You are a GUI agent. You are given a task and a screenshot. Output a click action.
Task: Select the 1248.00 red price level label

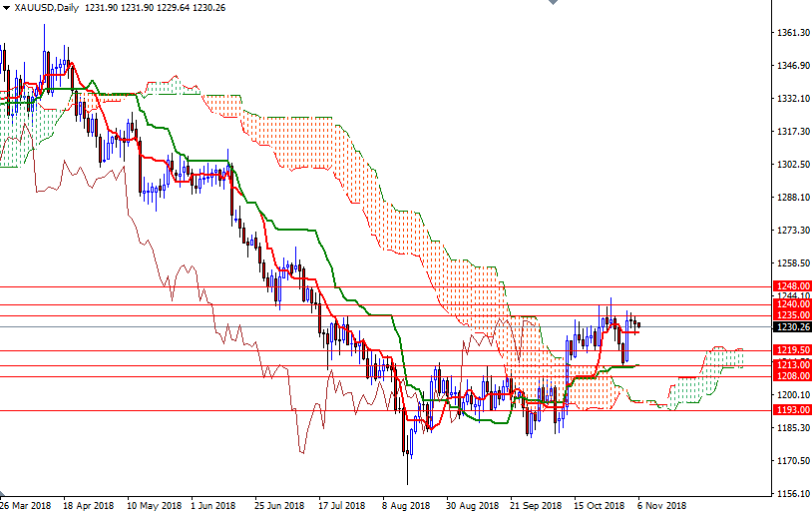pos(791,286)
